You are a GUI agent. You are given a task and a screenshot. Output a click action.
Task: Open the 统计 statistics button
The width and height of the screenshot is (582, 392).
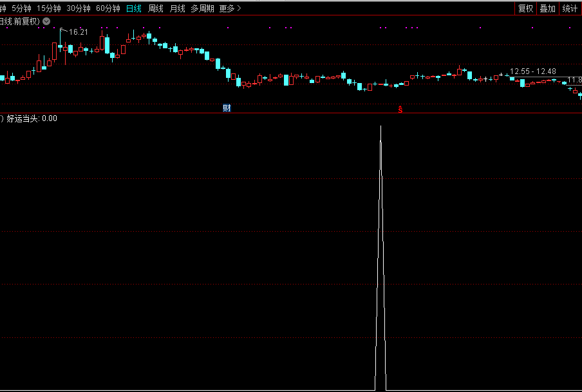(570, 8)
